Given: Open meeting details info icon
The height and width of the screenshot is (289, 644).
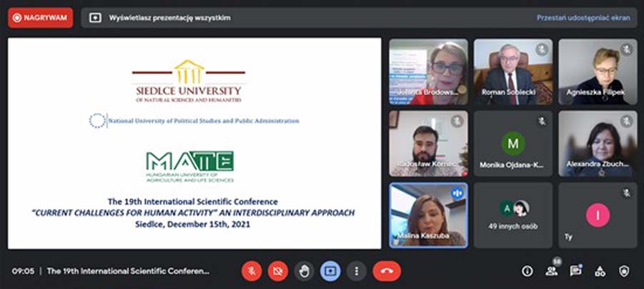Looking at the screenshot, I should click(527, 271).
